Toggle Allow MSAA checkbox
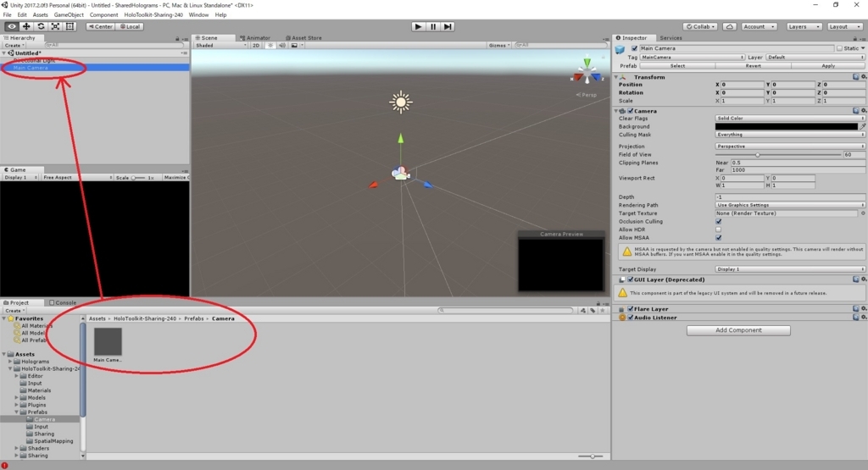868x470 pixels. coord(719,238)
